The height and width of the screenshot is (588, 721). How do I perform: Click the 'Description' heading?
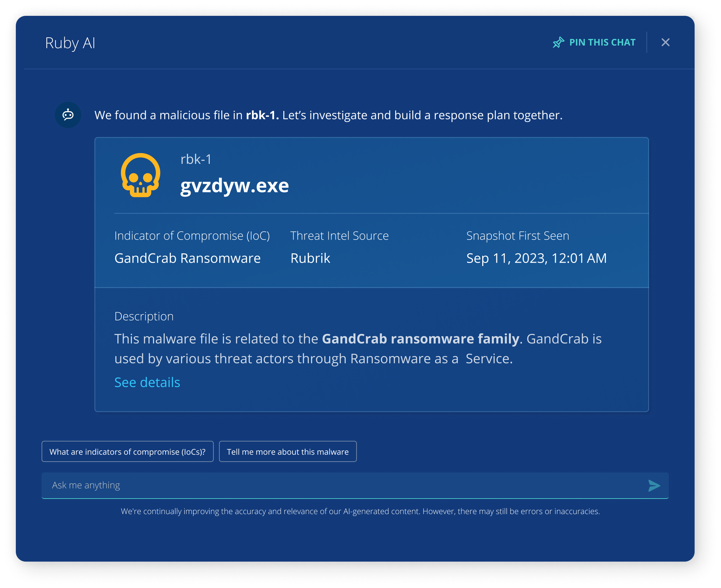click(144, 316)
